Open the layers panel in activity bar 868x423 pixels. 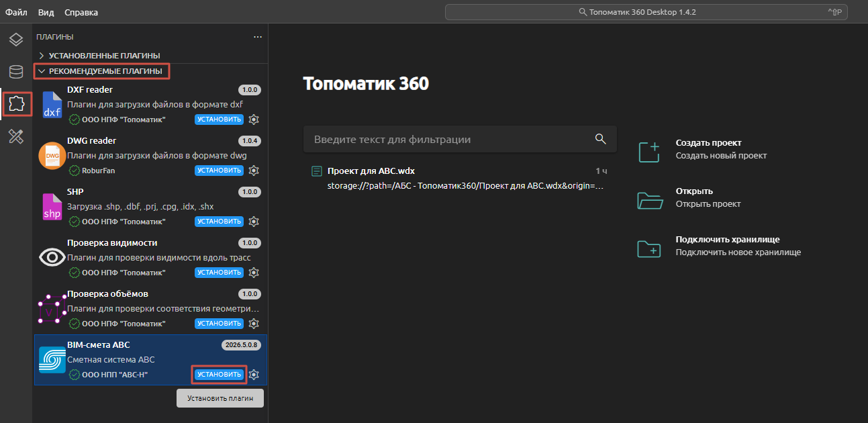click(16, 39)
